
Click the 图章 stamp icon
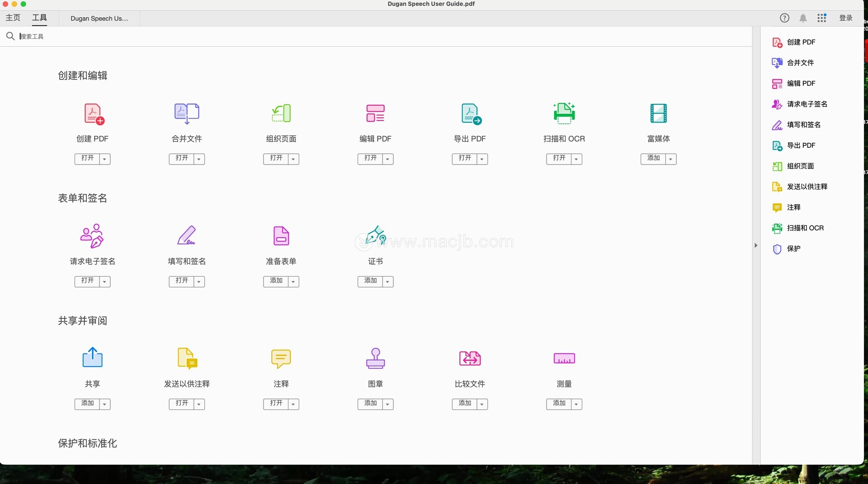[375, 358]
